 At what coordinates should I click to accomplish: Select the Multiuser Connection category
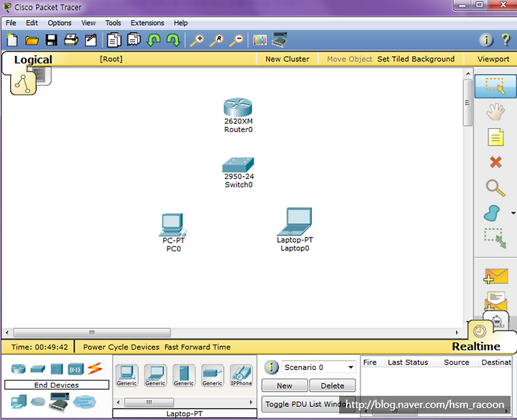[x=85, y=401]
